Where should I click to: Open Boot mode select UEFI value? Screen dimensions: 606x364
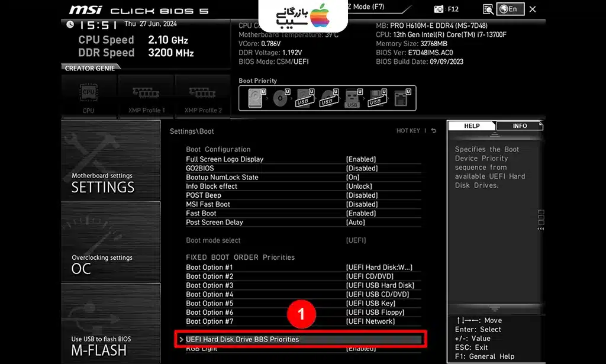click(x=356, y=240)
